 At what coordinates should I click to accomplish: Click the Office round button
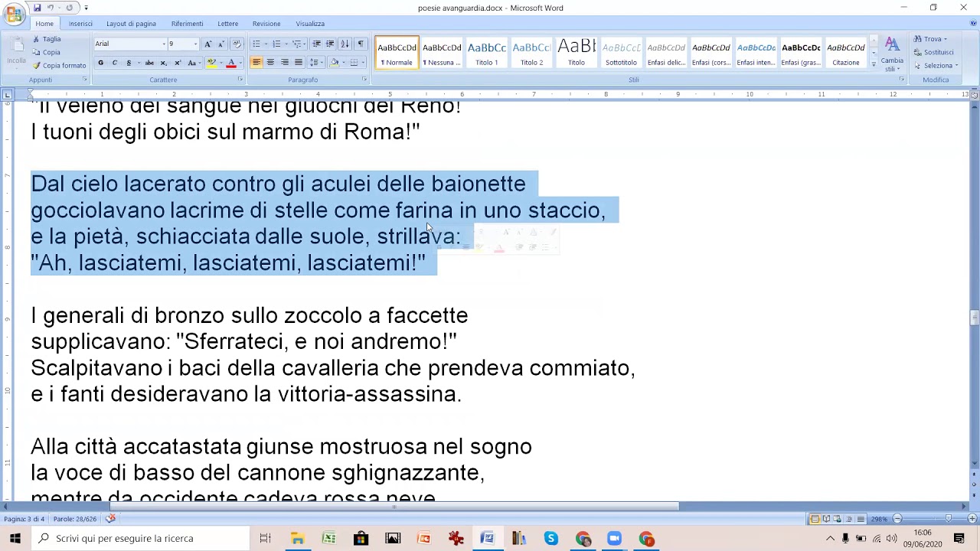tap(14, 14)
